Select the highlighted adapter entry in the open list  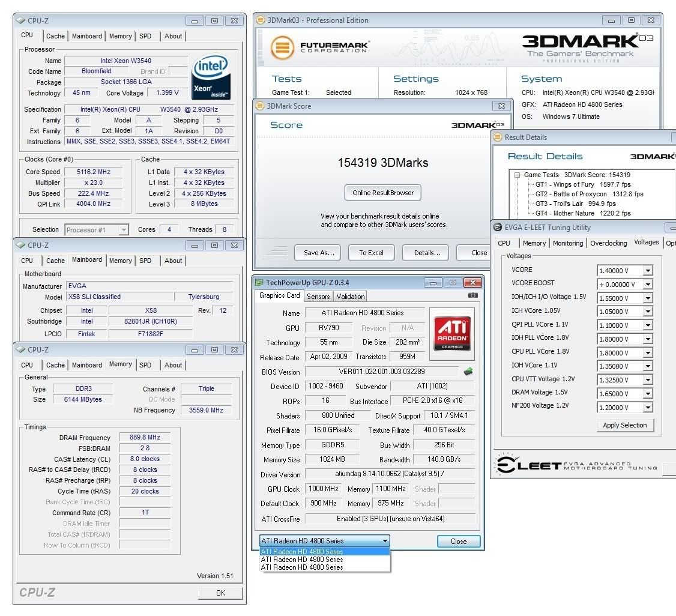click(x=325, y=551)
